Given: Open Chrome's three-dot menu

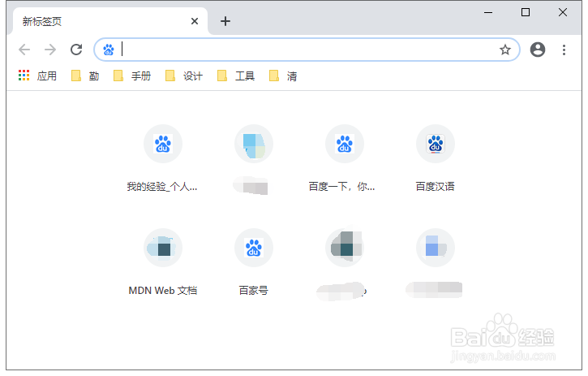Looking at the screenshot, I should [x=564, y=50].
